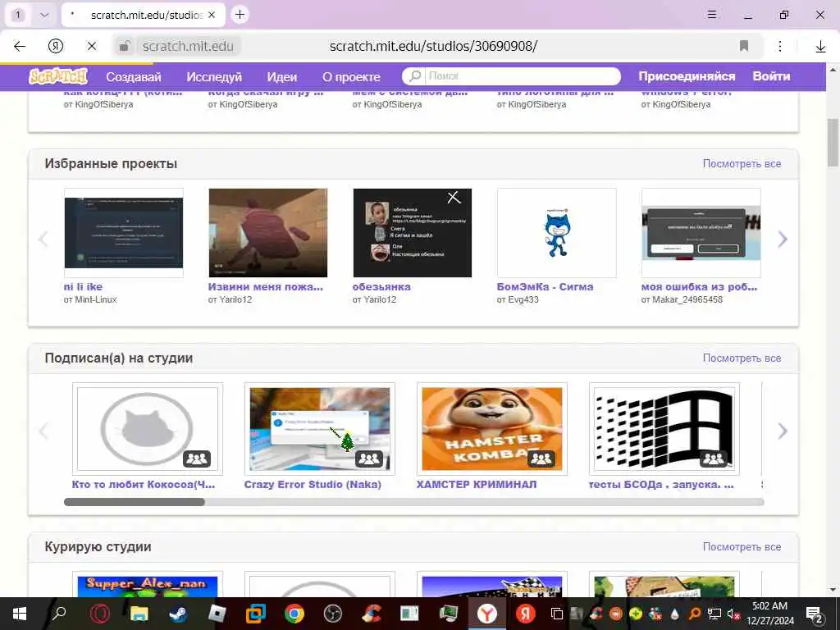Open the Hamster Kombat studio thumbnail
Viewport: 840px width, 630px height.
click(492, 429)
